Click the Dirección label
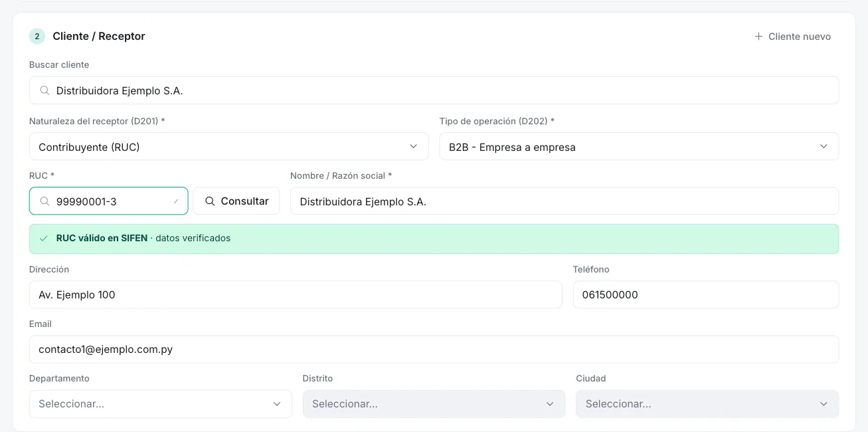 (49, 269)
